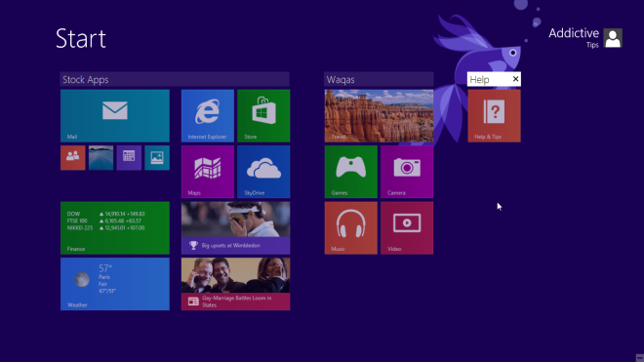
Task: Open the Help & Tips tile
Action: 494,116
